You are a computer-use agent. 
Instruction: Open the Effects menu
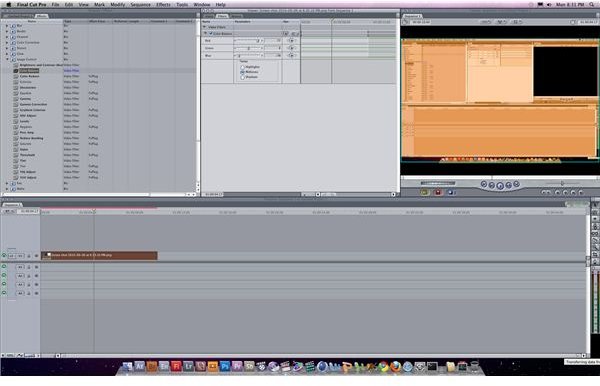pos(163,5)
